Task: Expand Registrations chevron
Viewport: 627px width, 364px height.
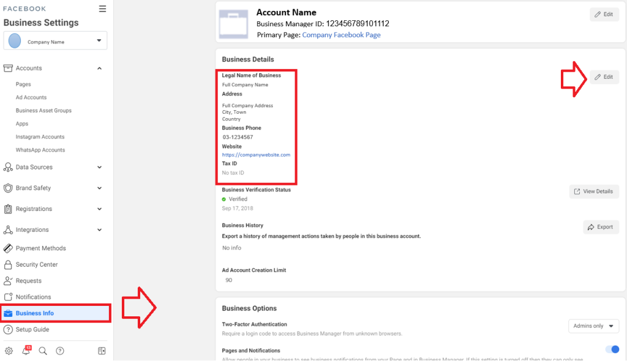Action: tap(100, 209)
